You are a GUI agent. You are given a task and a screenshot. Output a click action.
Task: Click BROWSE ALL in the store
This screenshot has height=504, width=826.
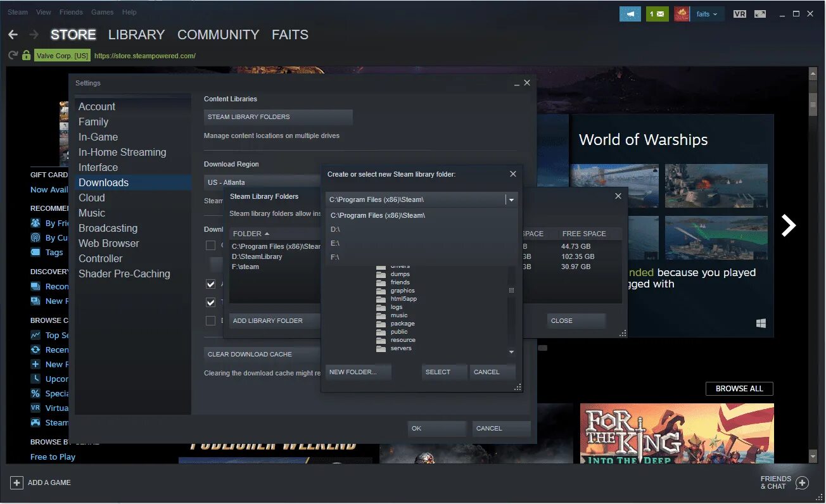[x=739, y=389]
